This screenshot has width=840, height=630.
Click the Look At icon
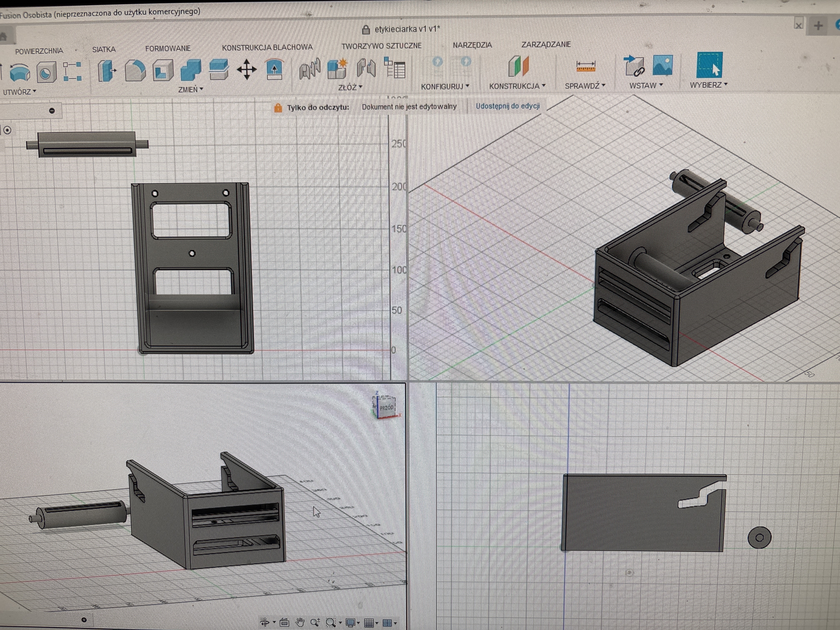(x=284, y=622)
